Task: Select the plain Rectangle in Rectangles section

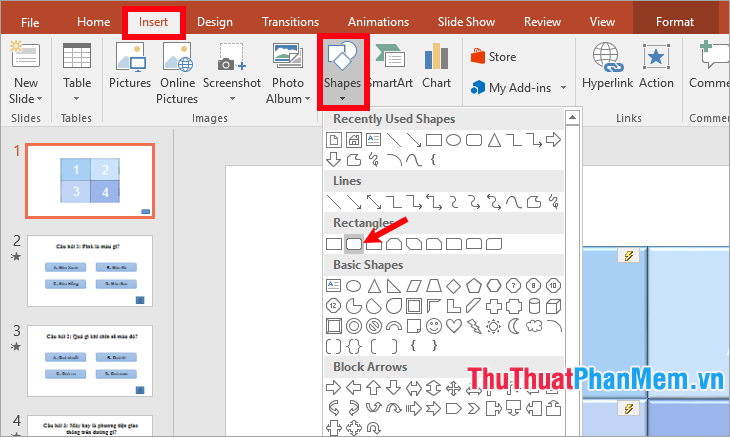Action: point(334,243)
